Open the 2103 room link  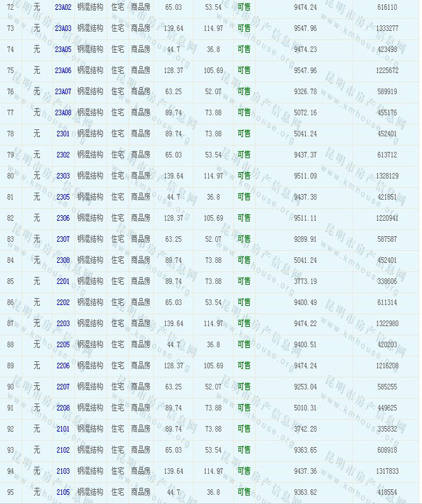(x=63, y=471)
